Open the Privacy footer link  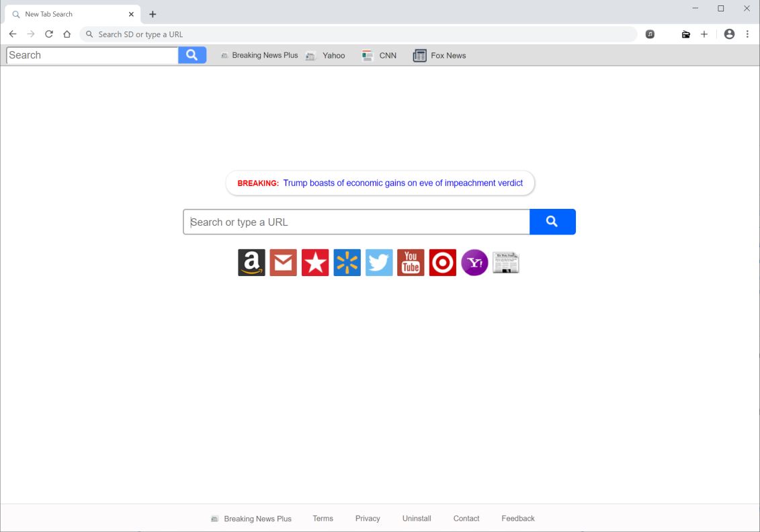(x=368, y=519)
